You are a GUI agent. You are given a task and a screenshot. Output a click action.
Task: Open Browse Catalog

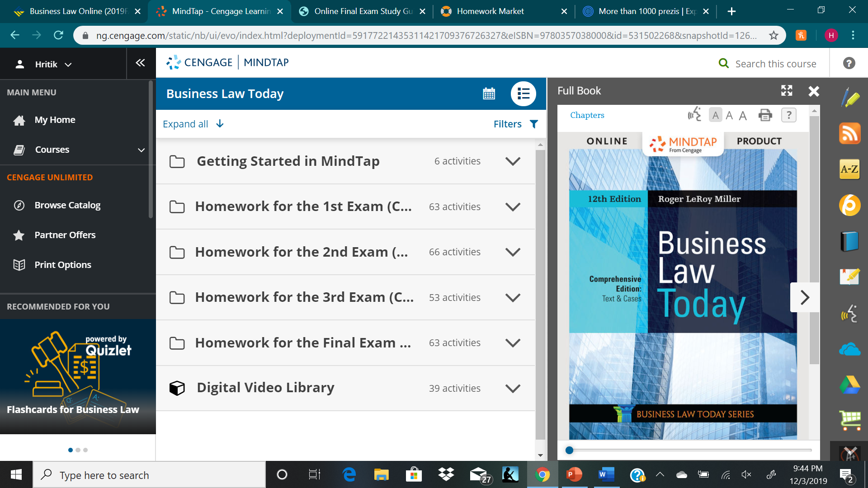tap(67, 205)
